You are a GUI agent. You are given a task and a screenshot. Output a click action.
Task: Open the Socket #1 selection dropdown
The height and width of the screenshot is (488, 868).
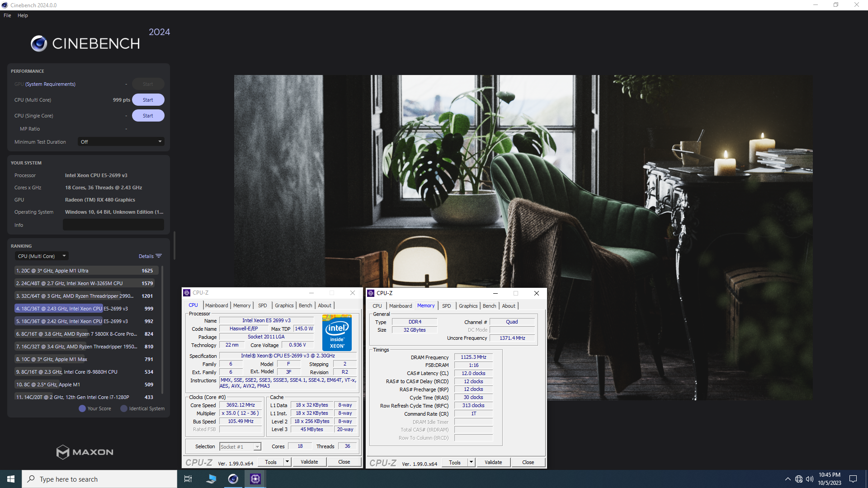click(x=241, y=447)
